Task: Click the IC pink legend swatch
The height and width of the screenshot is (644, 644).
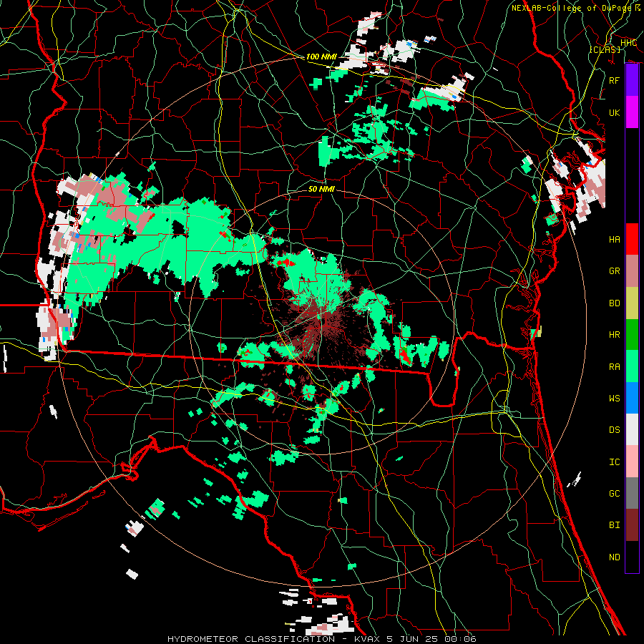Action: [632, 462]
